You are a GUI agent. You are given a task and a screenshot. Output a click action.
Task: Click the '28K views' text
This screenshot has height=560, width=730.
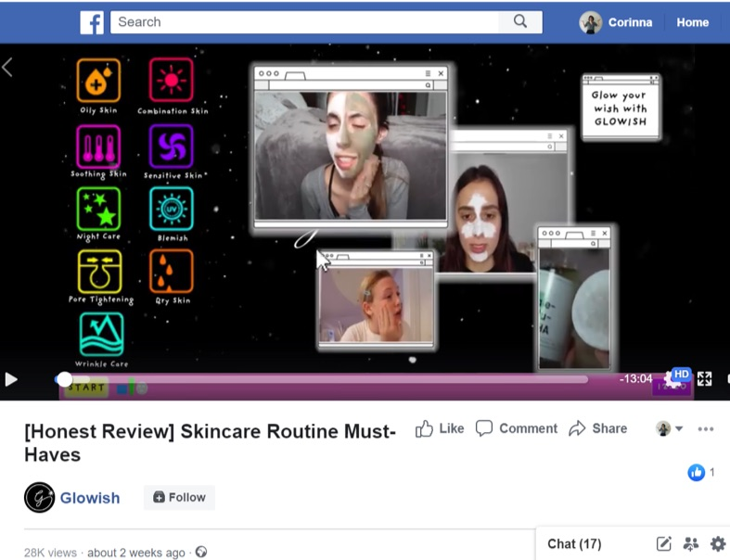50,553
